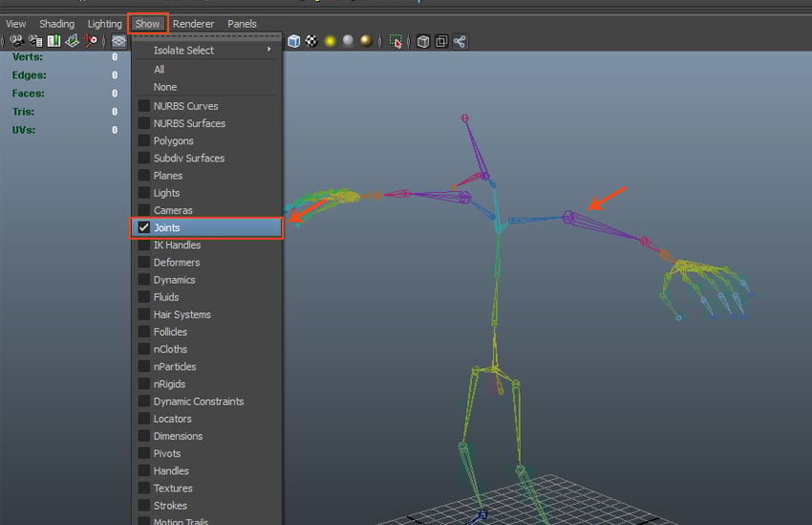Toggle the viewport Grid icon
Viewport: 812px width, 525px height.
(118, 41)
